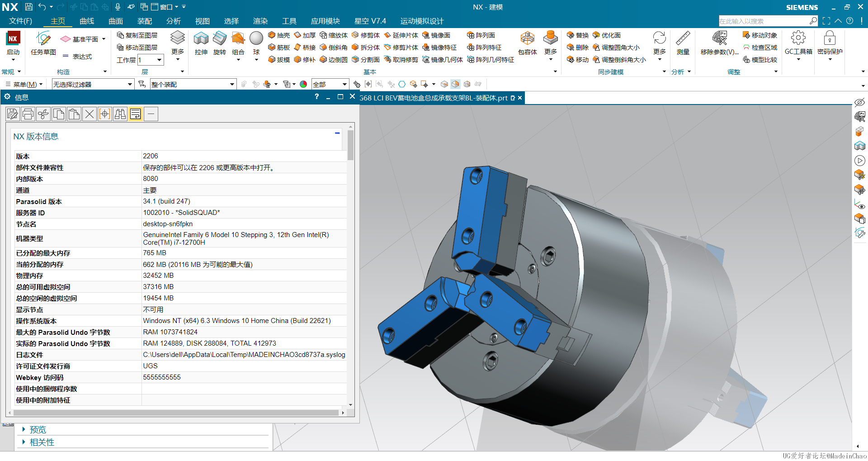Image resolution: width=868 pixels, height=461 pixels.
Task: Select the 移动对象 move object tool
Action: pyautogui.click(x=760, y=35)
